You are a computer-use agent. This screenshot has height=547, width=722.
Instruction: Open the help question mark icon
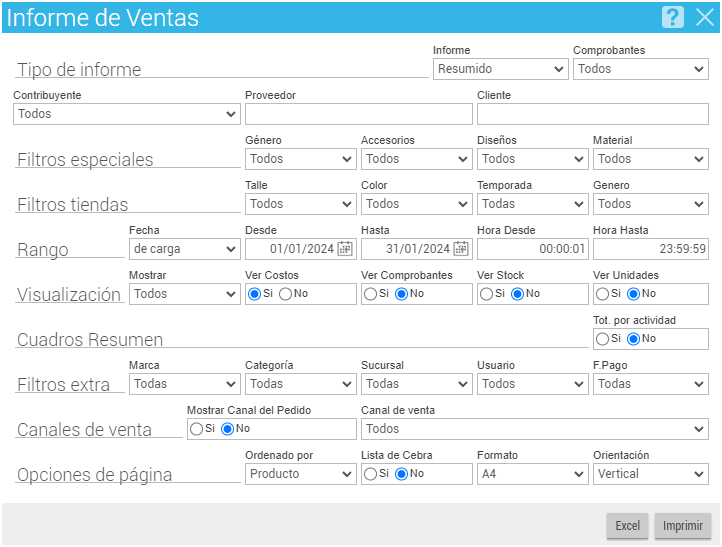coord(672,17)
